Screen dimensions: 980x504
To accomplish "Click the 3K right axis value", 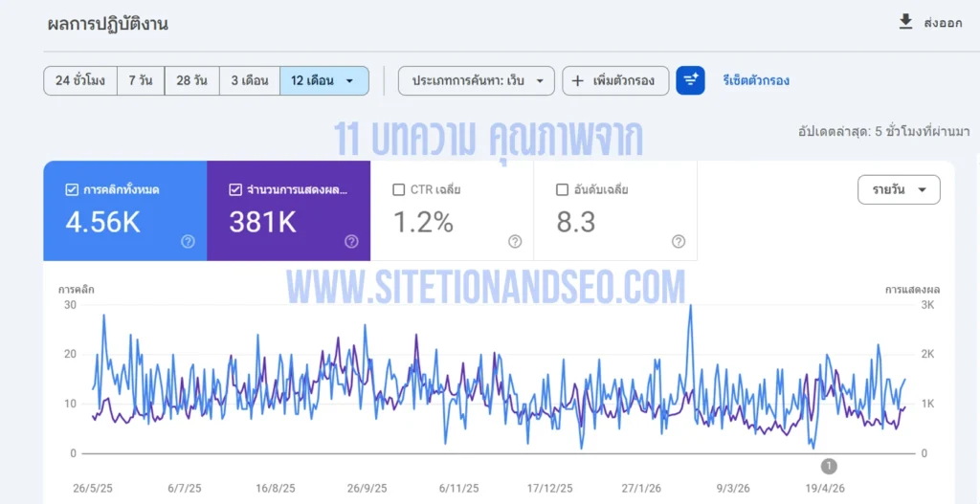I will coord(926,305).
